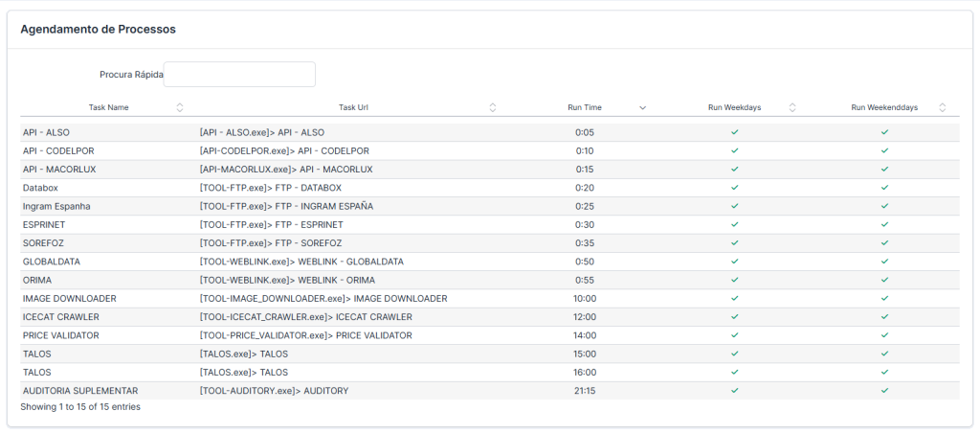The width and height of the screenshot is (980, 434).
Task: Select the Run Weekdays column header
Action: pyautogui.click(x=734, y=107)
